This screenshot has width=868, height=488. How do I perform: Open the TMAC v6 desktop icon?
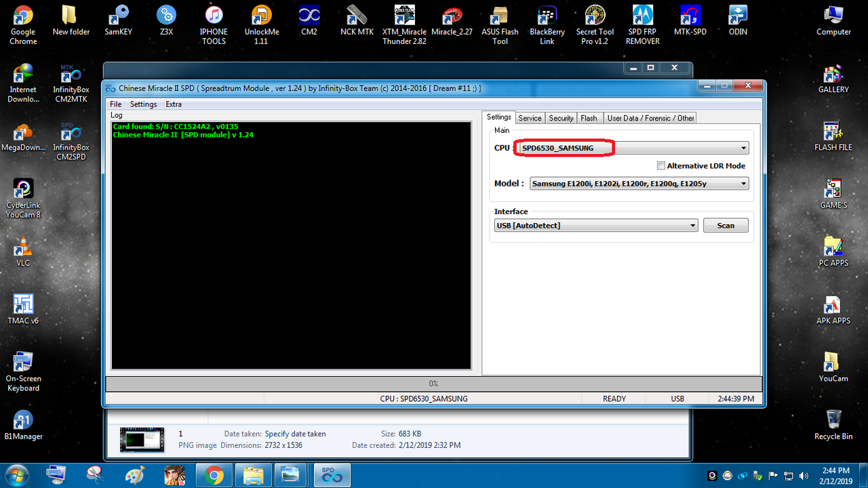(23, 309)
